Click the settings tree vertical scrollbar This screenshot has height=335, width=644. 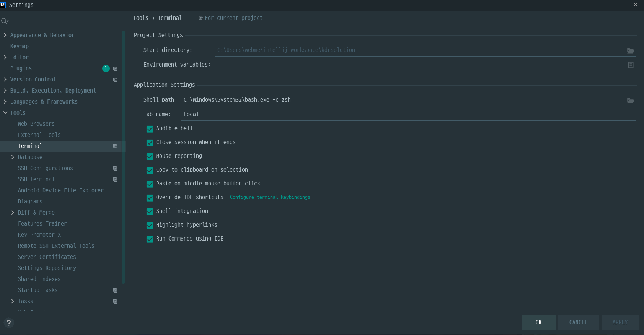(x=123, y=157)
